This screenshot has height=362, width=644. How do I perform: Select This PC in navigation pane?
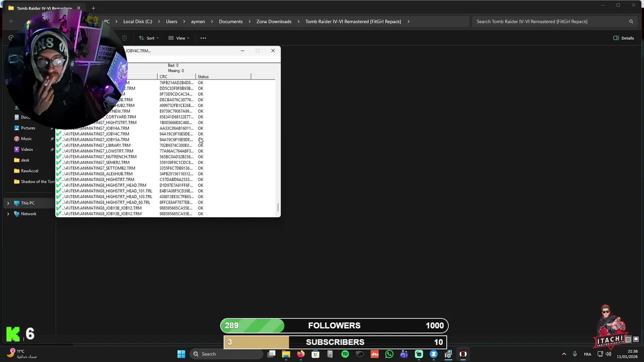pos(28,203)
